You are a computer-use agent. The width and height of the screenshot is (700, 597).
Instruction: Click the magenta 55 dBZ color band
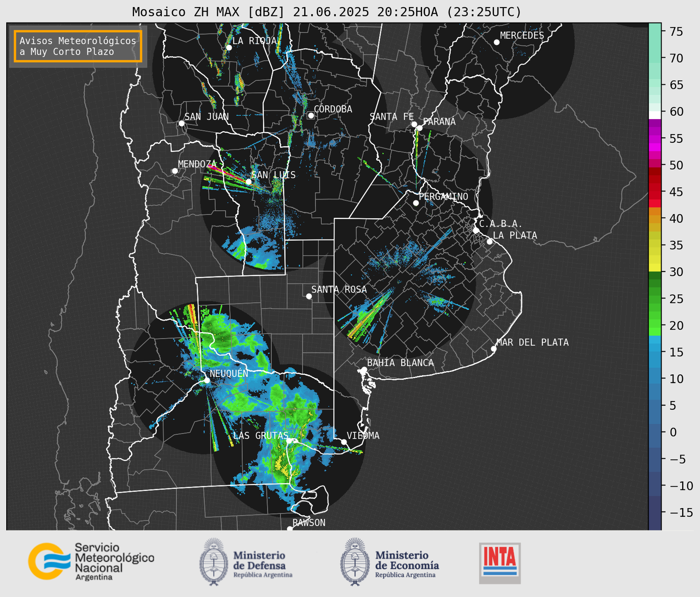(x=655, y=139)
